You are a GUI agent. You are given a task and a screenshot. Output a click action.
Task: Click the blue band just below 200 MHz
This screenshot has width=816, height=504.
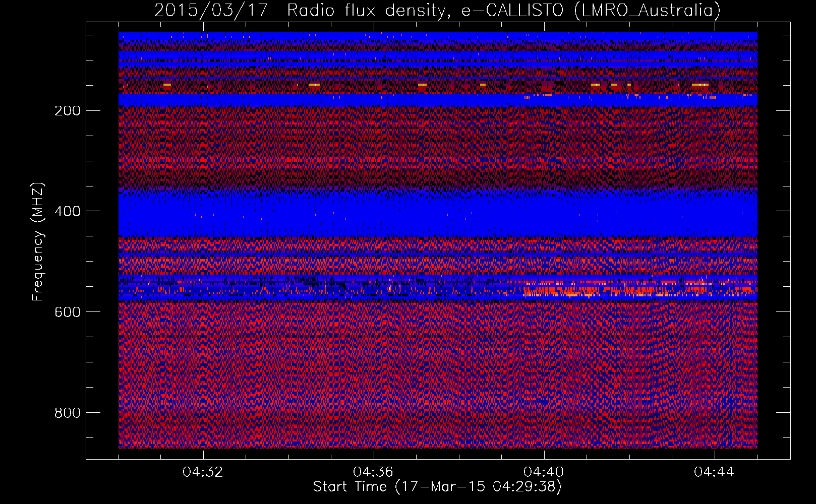click(438, 100)
